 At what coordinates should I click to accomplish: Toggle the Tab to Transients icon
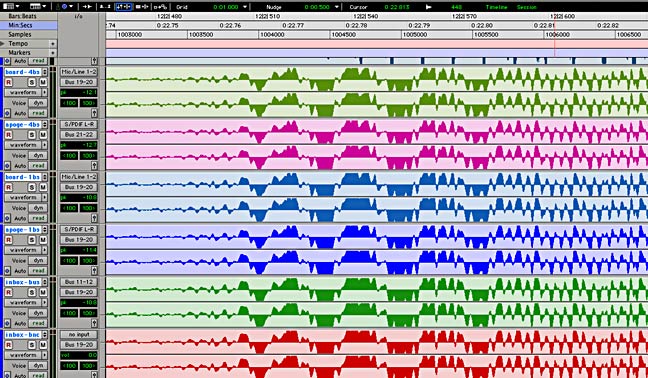86,7
